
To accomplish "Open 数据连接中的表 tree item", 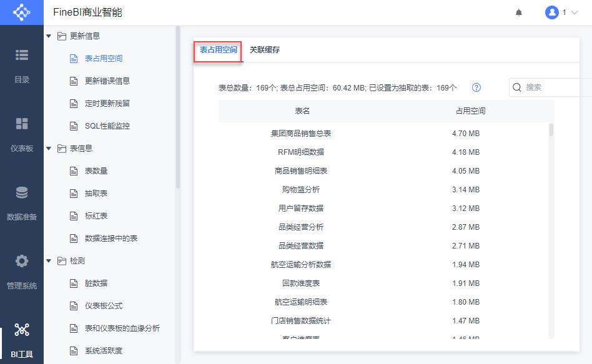I will (x=111, y=239).
